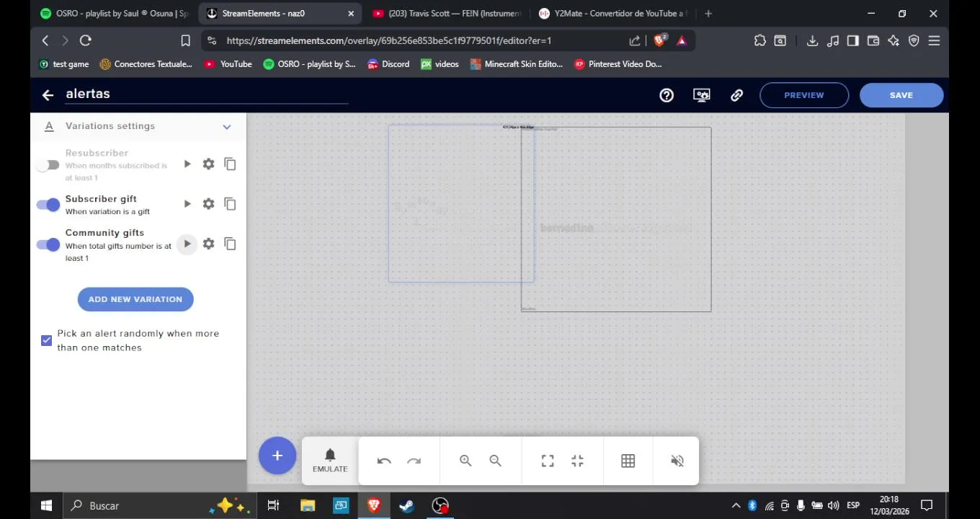Duplicate the Resubscriber variation
The width and height of the screenshot is (980, 519).
pos(230,164)
